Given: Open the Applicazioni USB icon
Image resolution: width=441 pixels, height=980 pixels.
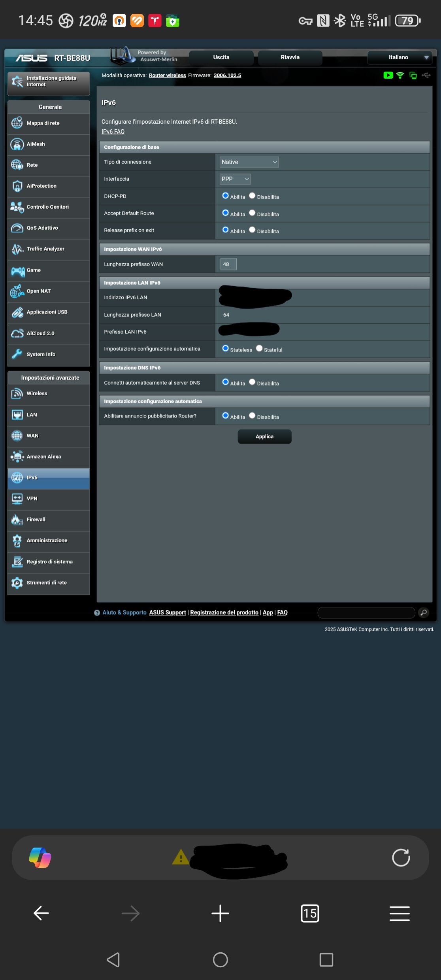Looking at the screenshot, I should pyautogui.click(x=17, y=312).
